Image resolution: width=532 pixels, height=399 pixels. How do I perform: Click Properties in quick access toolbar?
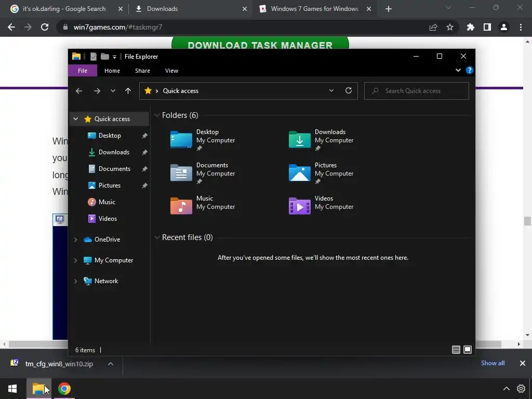click(x=94, y=56)
